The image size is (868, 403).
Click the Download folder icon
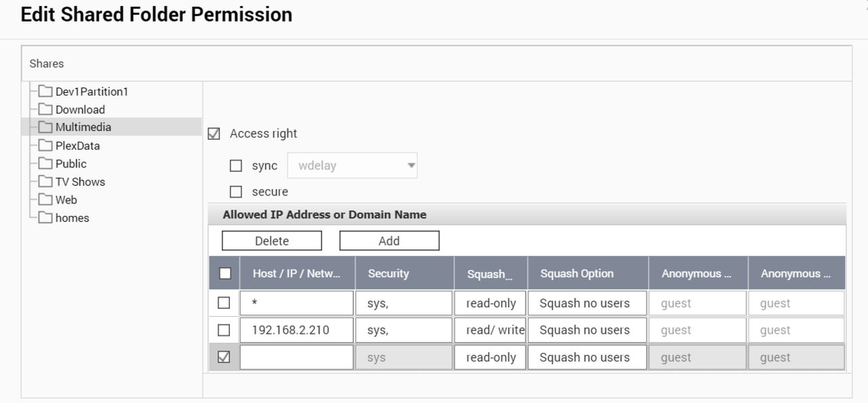(x=45, y=109)
